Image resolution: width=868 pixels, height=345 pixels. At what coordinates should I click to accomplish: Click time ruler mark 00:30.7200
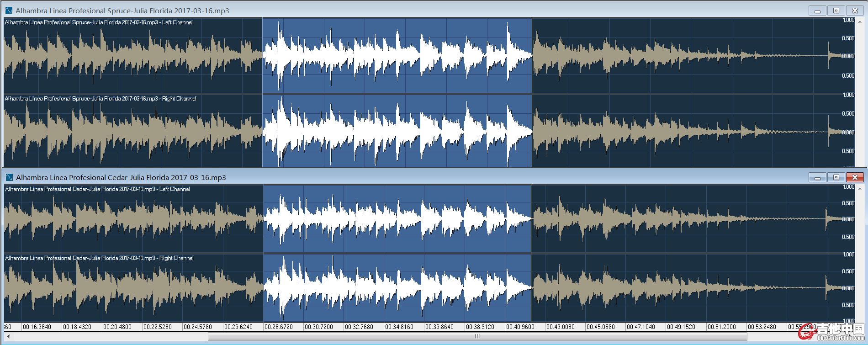coord(319,327)
